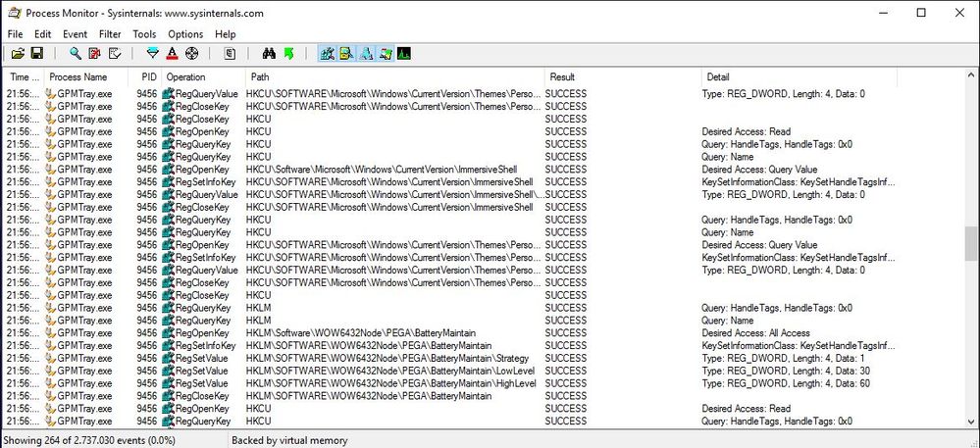Toggle Autoscroll in the toolbar

tap(95, 53)
